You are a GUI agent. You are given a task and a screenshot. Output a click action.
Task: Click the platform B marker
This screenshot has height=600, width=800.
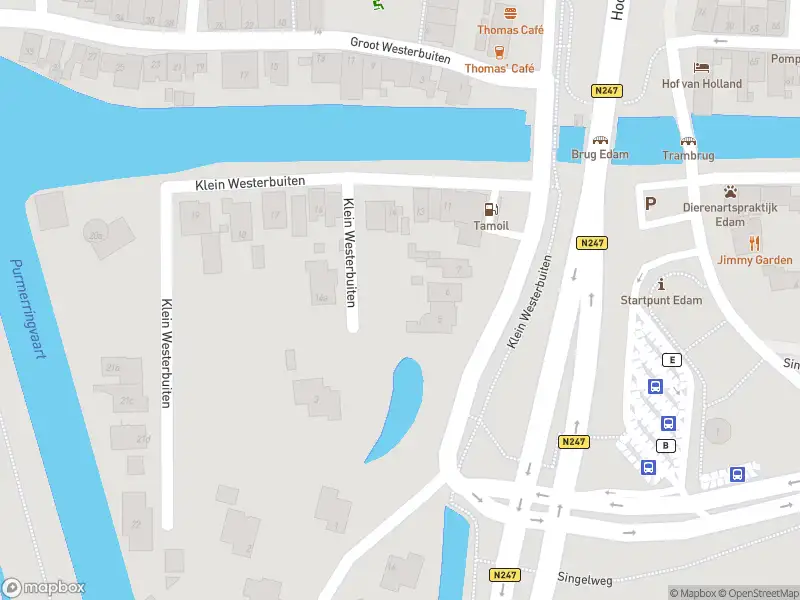(x=665, y=445)
